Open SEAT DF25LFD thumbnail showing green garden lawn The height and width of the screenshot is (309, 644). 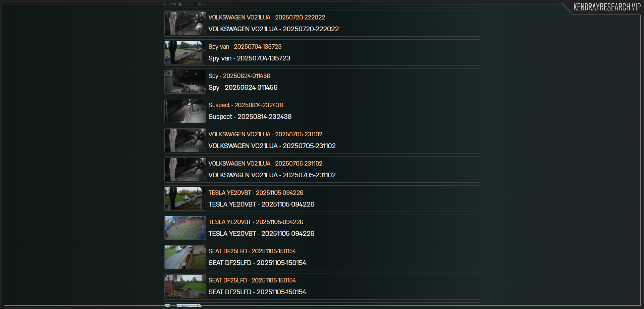pos(185,286)
